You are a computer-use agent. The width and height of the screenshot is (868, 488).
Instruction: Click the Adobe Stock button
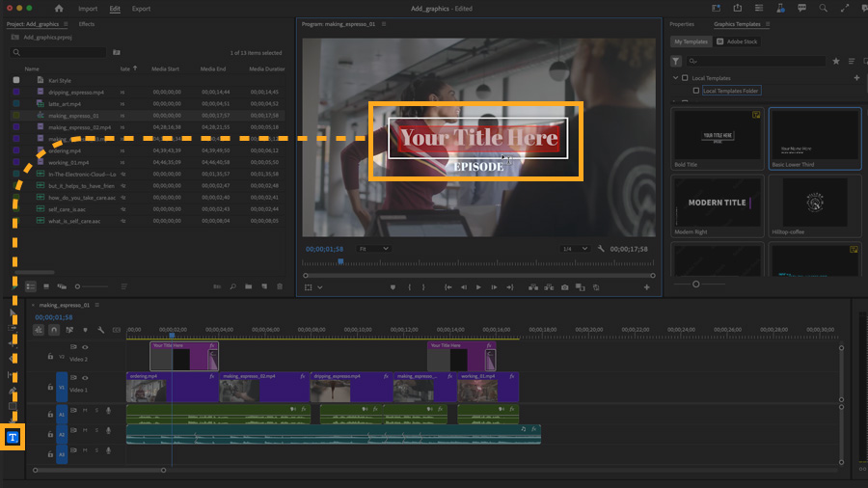pos(738,41)
